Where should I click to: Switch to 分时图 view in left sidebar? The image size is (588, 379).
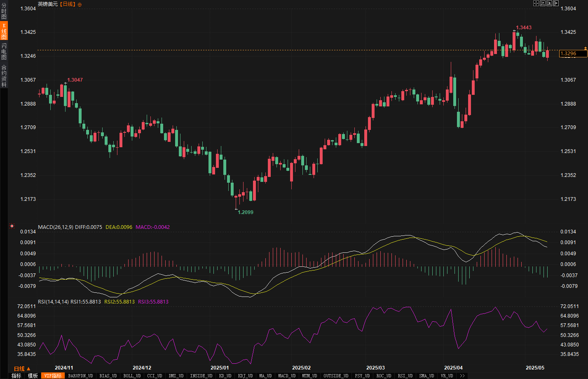[4, 11]
